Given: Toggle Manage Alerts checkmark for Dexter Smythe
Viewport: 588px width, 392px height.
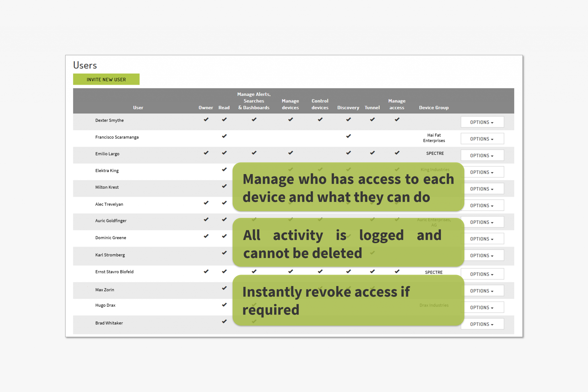Looking at the screenshot, I should tap(254, 119).
